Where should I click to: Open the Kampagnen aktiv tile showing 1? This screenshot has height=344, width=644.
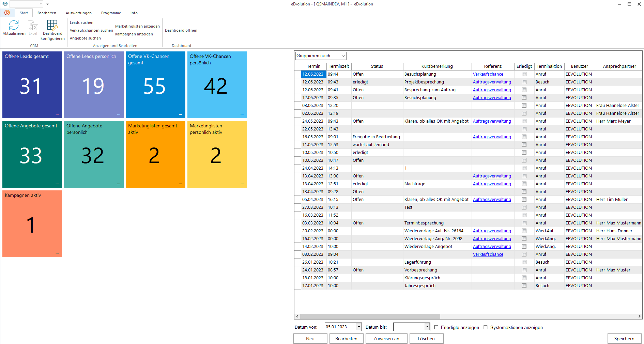tap(32, 224)
